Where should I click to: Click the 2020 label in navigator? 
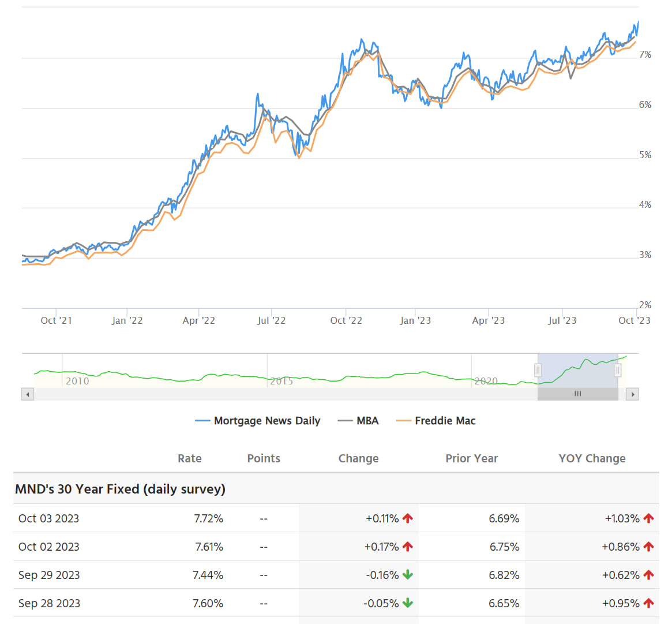[486, 381]
